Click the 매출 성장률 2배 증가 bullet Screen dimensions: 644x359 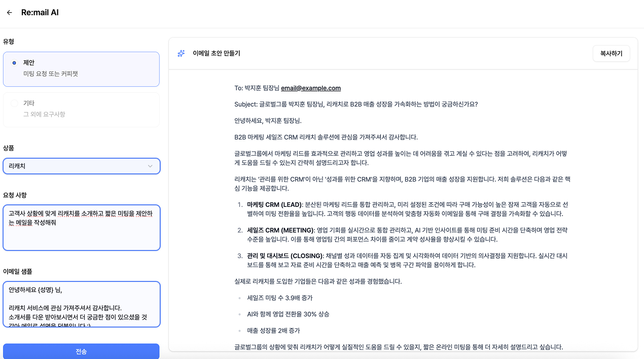click(x=273, y=331)
